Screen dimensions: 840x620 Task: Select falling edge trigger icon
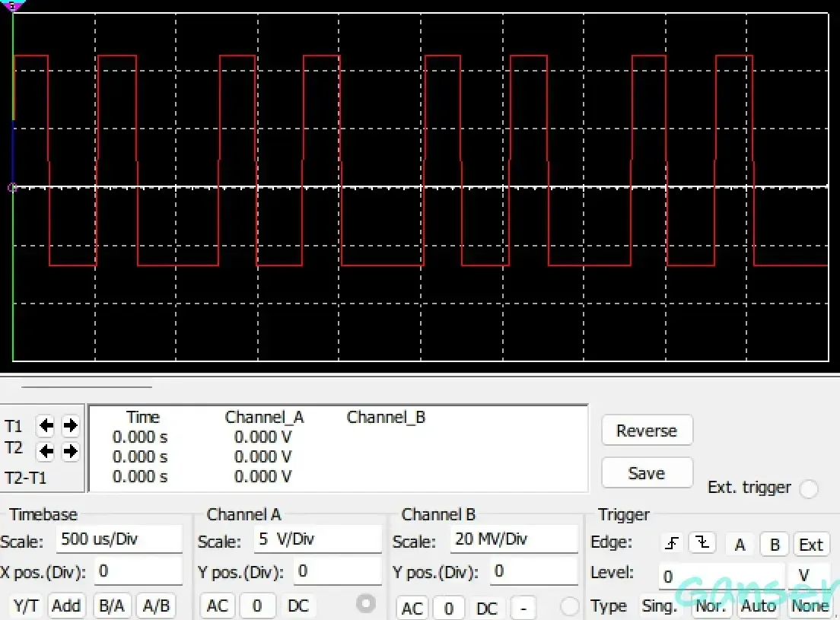(703, 543)
